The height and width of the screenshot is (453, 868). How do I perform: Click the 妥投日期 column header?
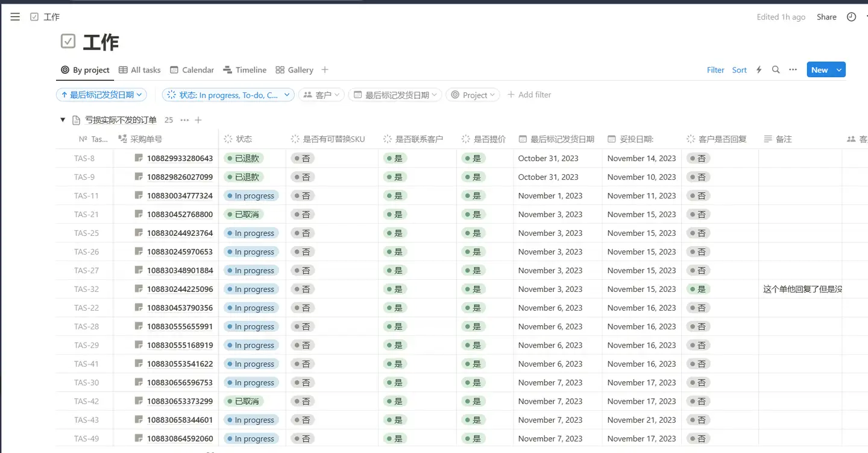tap(642, 139)
